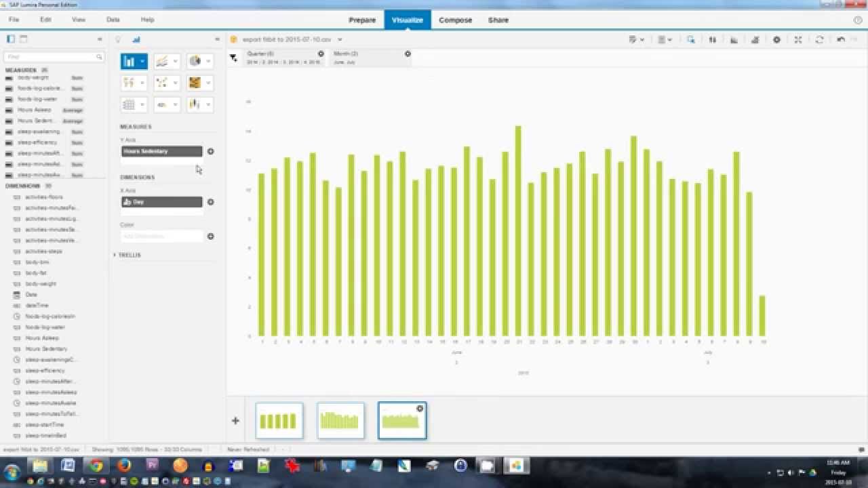Open second visualization thumbnail
This screenshot has height=488, width=868.
pos(340,421)
